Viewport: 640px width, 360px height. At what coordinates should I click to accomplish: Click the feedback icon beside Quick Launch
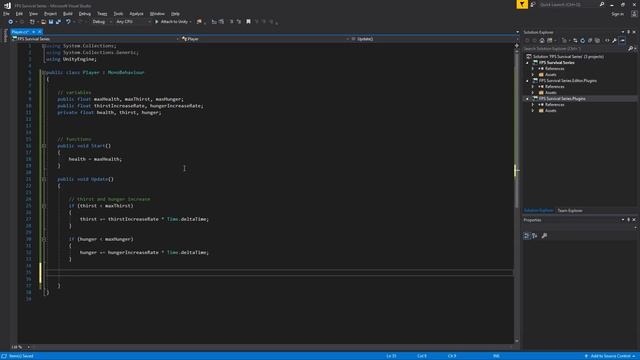(533, 4)
